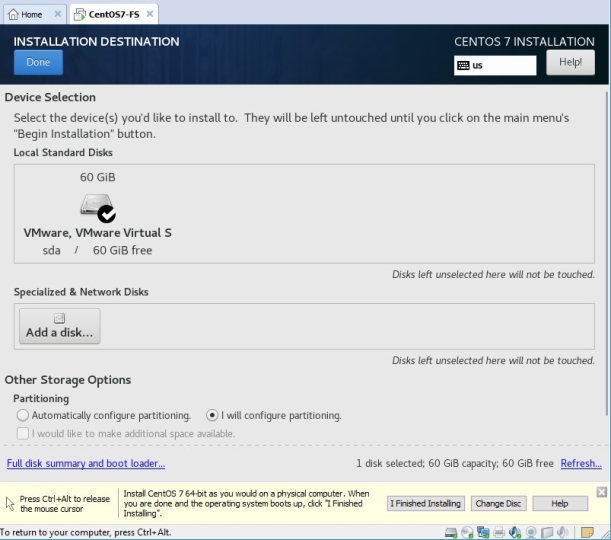Screen dimensions: 611x540
Task: Click the Add a disk button
Action: 59,326
